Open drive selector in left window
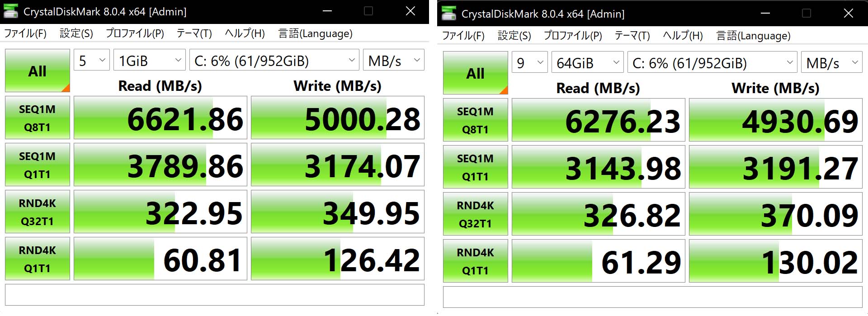Viewport: 868px width, 316px height. [274, 60]
